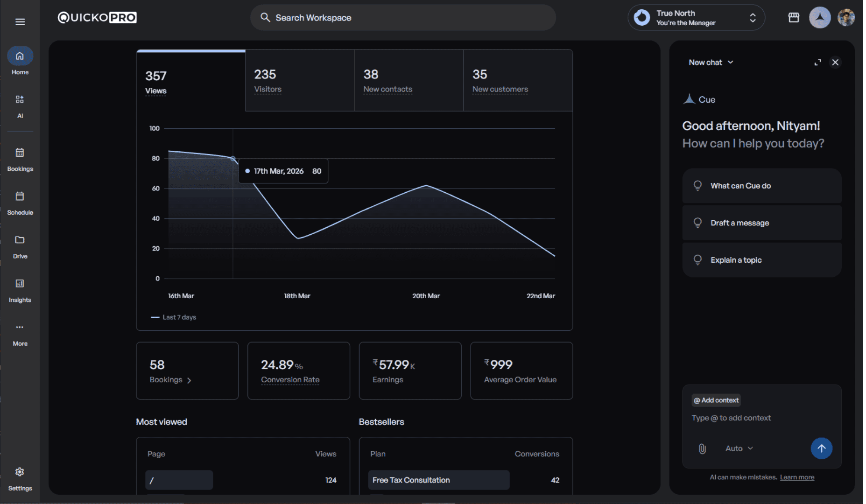The width and height of the screenshot is (866, 504).
Task: Open the New chat dropdown
Action: click(x=711, y=63)
